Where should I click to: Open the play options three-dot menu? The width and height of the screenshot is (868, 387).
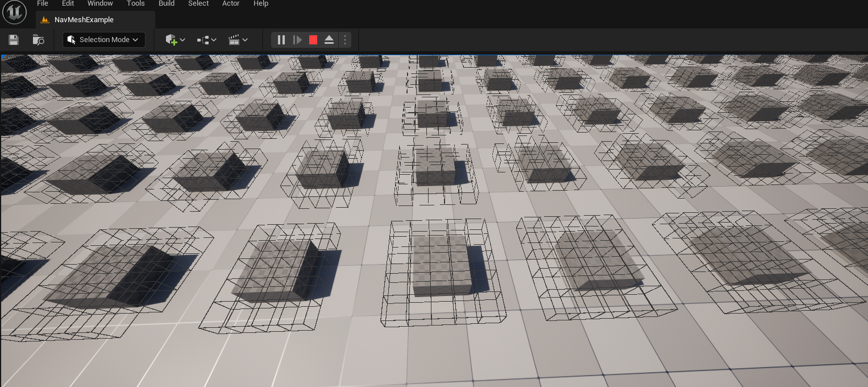point(344,40)
